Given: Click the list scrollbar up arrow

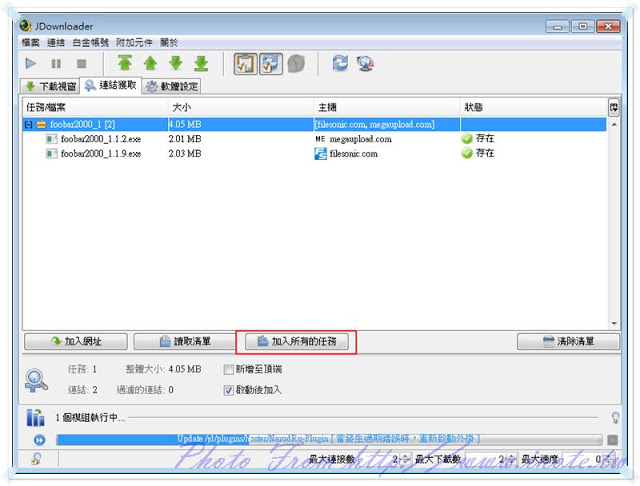Looking at the screenshot, I should point(614,124).
